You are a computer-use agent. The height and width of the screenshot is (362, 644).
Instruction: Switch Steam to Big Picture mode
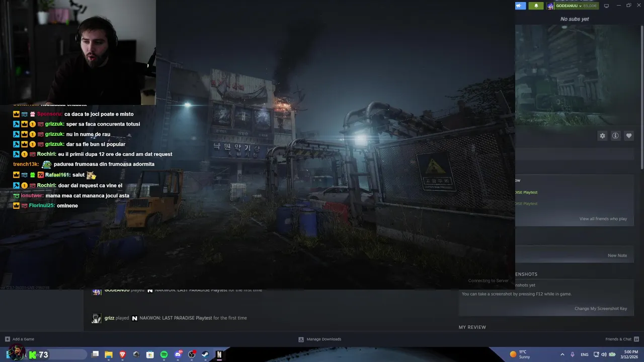pos(606,6)
